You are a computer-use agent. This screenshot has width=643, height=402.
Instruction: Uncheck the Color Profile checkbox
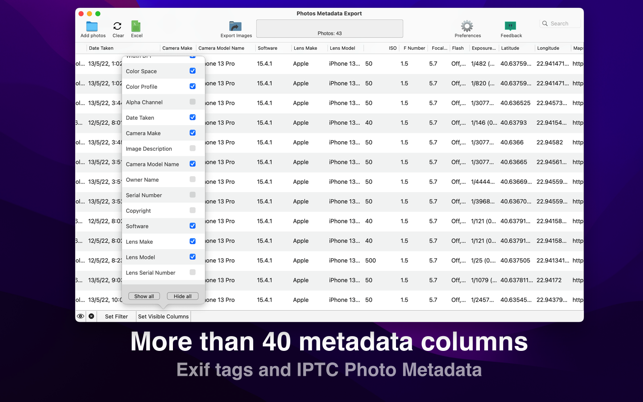coord(192,86)
